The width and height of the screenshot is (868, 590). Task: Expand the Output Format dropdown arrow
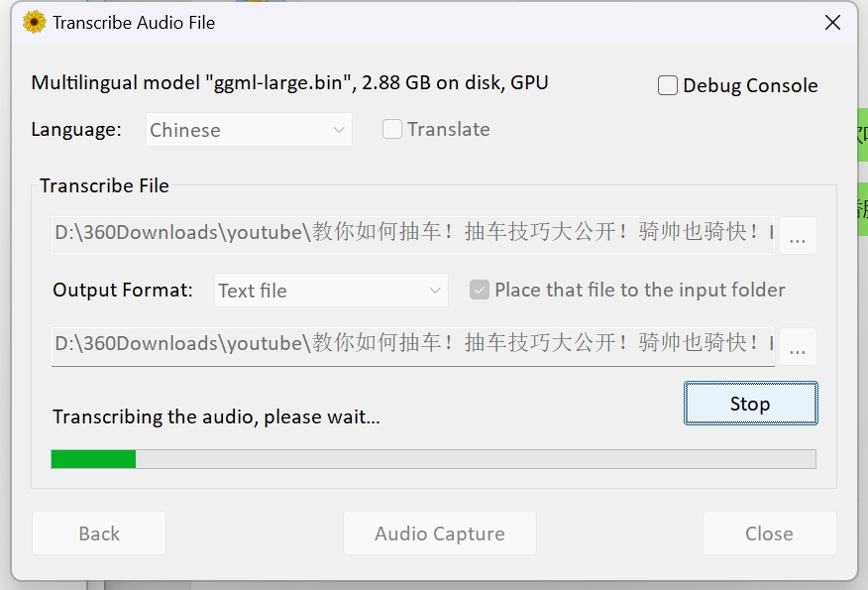coord(435,291)
